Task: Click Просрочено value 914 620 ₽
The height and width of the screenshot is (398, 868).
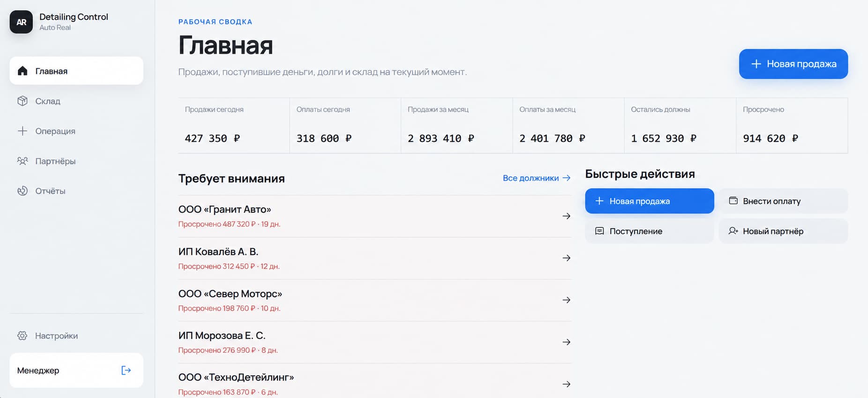Action: 770,138
